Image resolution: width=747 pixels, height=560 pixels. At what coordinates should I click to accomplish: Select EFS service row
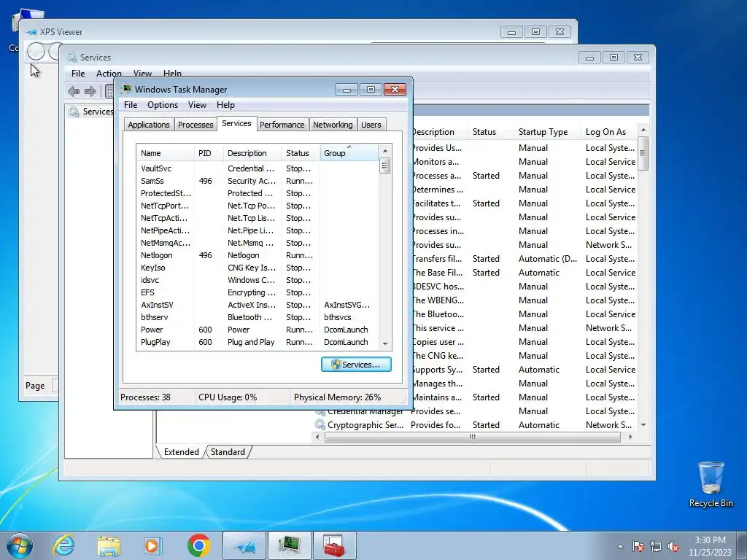(x=258, y=292)
